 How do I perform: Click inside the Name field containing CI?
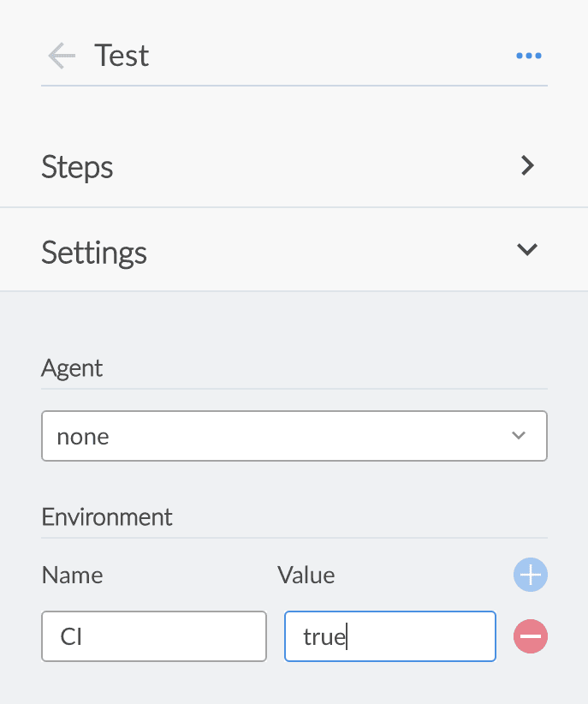[154, 636]
